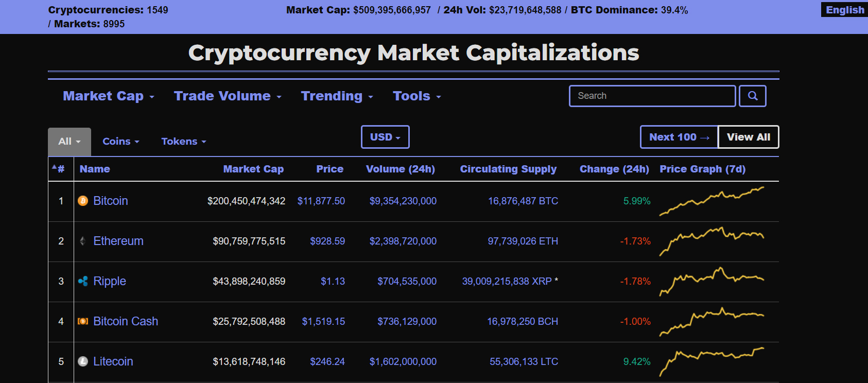Click Ripple supply 39,009,215,838 XRP
This screenshot has width=868, height=383.
point(507,281)
